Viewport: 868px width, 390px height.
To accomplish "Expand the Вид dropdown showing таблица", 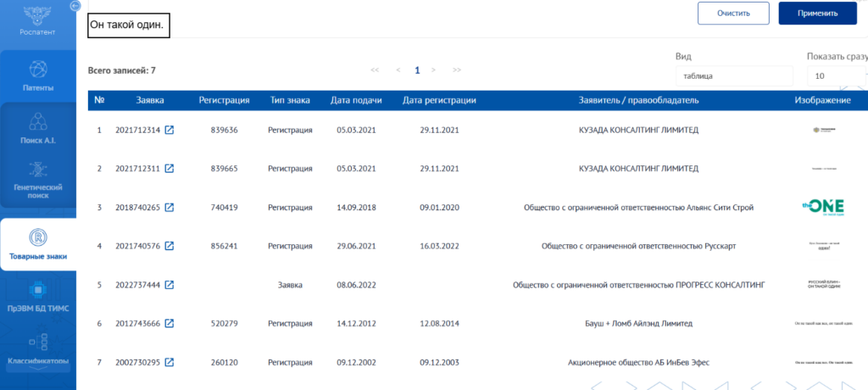I will pyautogui.click(x=733, y=76).
